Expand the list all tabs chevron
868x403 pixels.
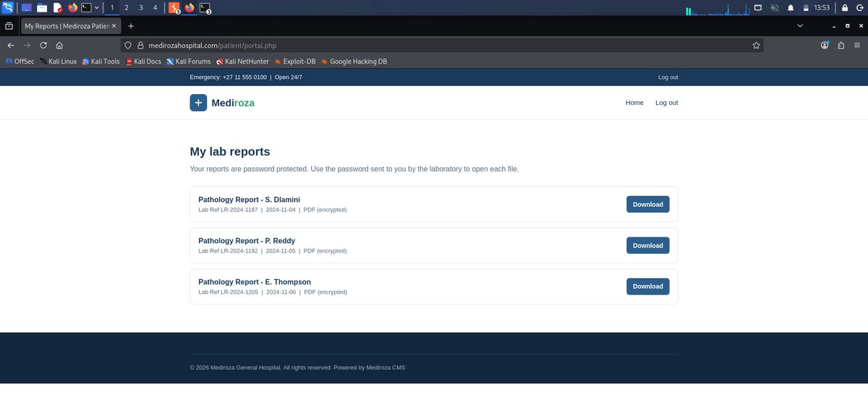pyautogui.click(x=800, y=25)
